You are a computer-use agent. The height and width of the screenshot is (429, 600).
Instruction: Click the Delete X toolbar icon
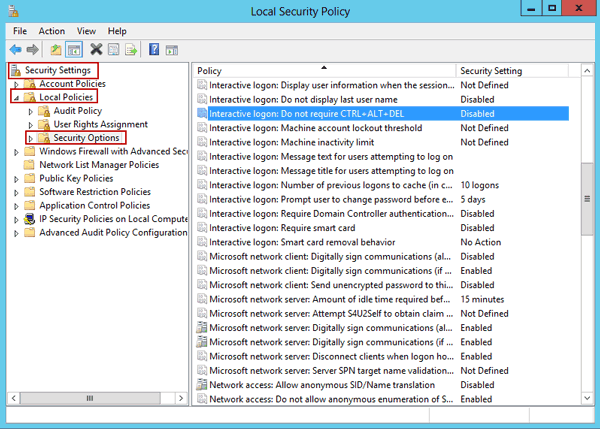pyautogui.click(x=96, y=49)
